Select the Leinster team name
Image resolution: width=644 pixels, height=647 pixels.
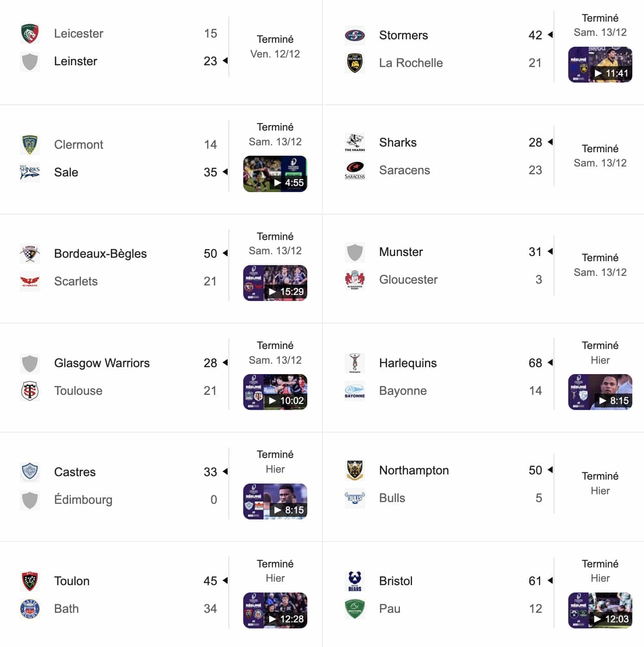(x=76, y=61)
